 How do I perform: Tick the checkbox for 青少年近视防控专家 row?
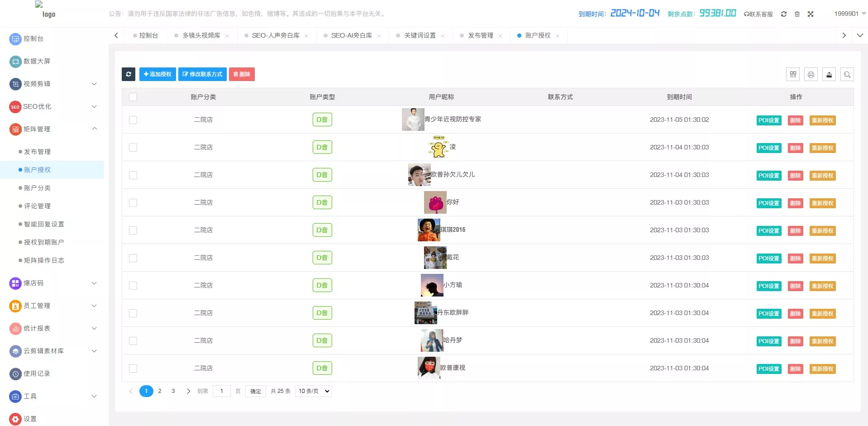133,120
